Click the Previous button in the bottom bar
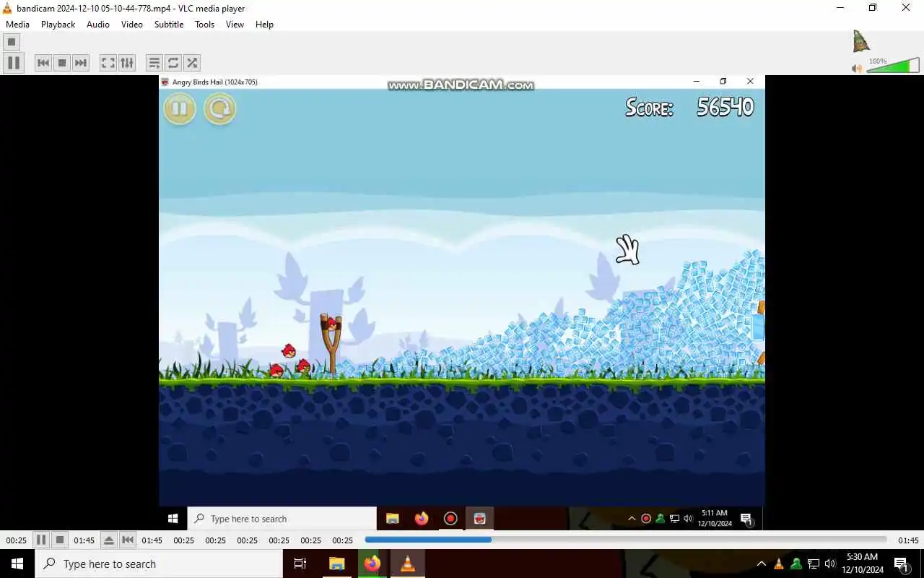The width and height of the screenshot is (924, 578). pyautogui.click(x=127, y=540)
